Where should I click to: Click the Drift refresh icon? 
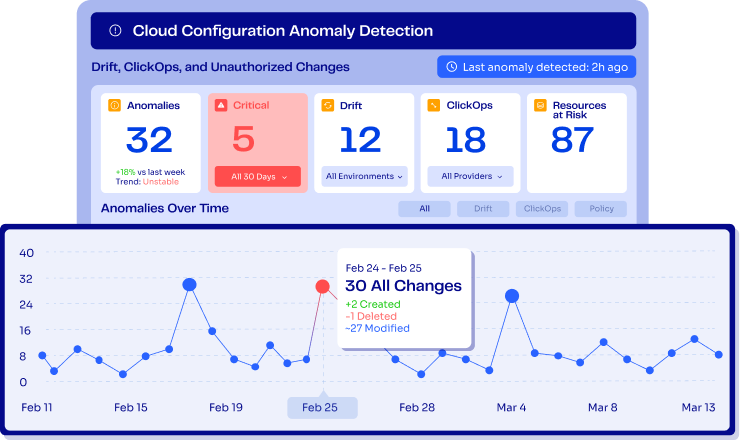327,105
